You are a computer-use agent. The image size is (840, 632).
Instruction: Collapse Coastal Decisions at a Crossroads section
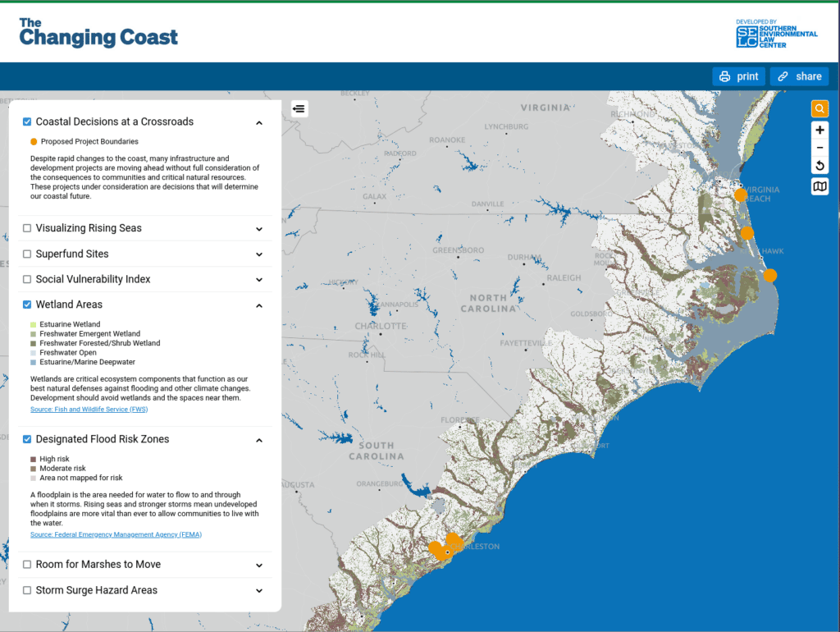pyautogui.click(x=259, y=123)
